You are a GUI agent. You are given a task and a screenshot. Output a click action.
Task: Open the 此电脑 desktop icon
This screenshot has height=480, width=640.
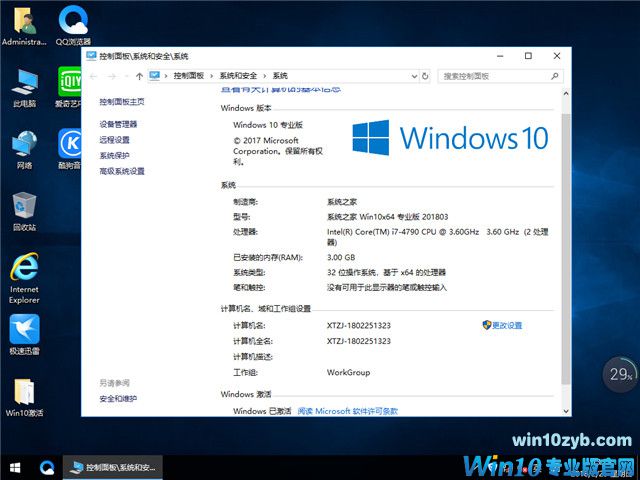24,87
